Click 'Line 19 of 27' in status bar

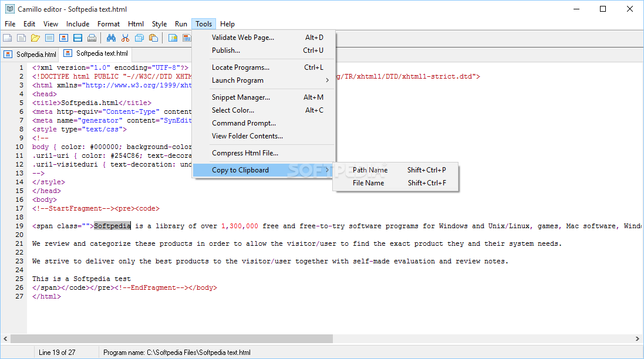pos(57,353)
